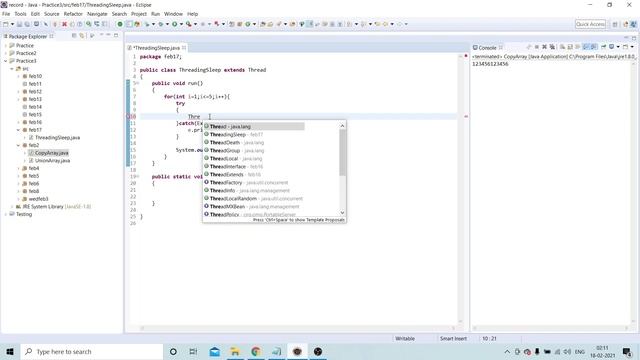Collapse the feb2 package node

click(x=18, y=145)
